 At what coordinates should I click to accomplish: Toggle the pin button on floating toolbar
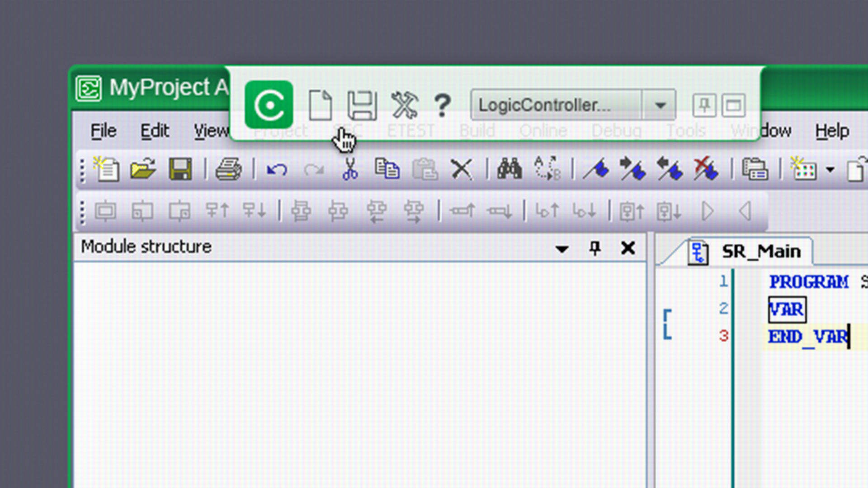(704, 105)
